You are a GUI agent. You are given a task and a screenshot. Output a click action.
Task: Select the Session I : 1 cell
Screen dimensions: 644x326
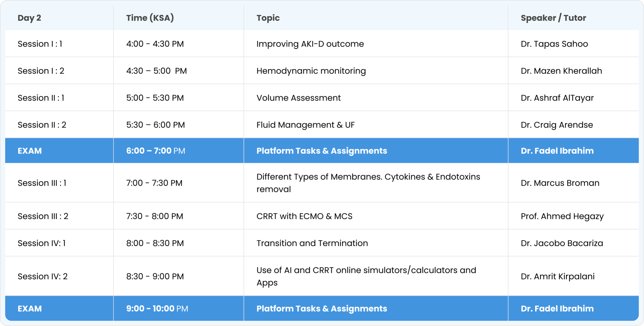40,44
